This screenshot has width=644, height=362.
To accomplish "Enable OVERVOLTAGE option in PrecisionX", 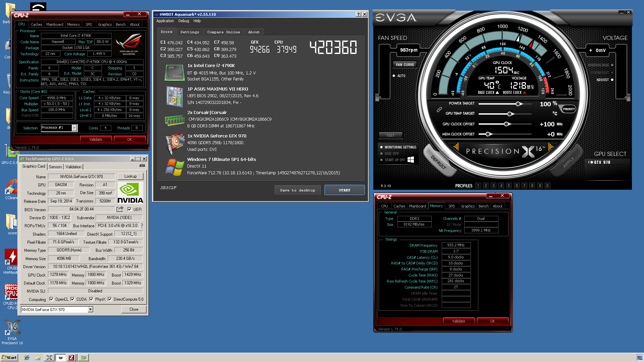I will [600, 65].
